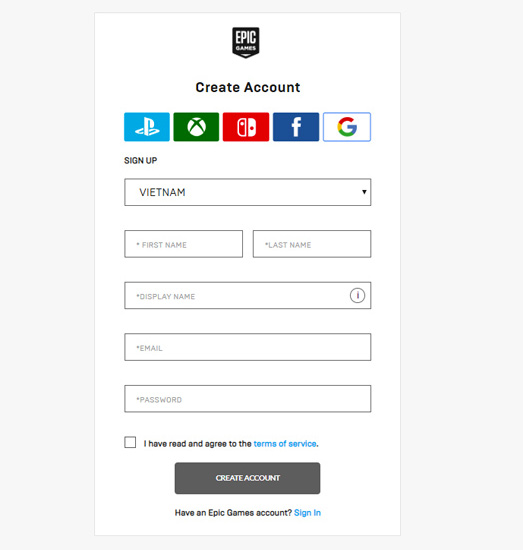The image size is (523, 550).
Task: Show display name info icon
Action: (357, 295)
